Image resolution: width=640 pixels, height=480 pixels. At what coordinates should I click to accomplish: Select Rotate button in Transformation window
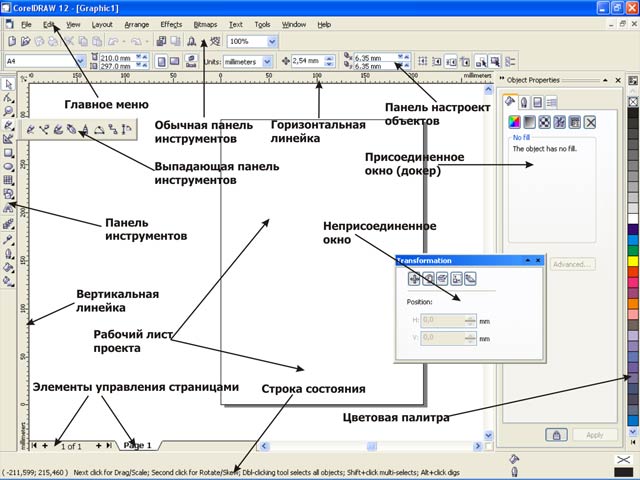[x=428, y=279]
